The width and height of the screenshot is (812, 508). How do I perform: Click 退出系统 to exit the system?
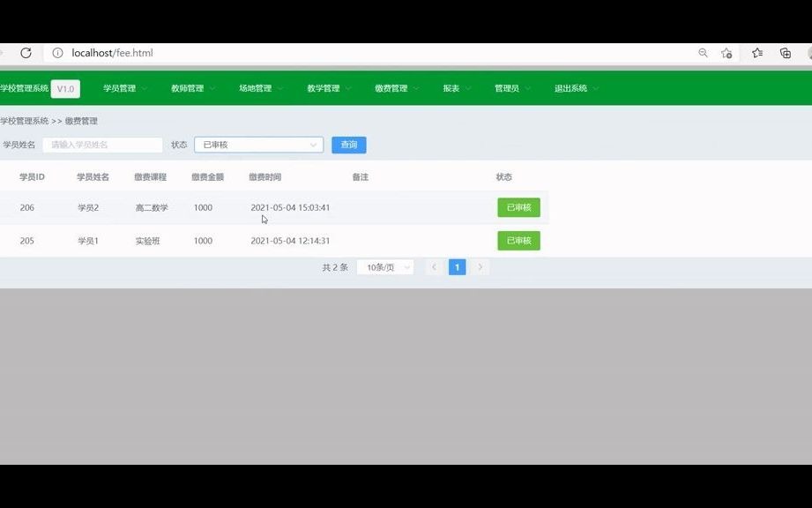click(x=570, y=88)
